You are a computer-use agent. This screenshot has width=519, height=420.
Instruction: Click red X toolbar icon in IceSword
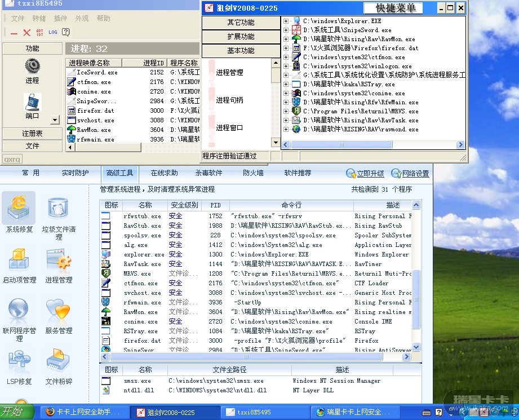click(27, 33)
